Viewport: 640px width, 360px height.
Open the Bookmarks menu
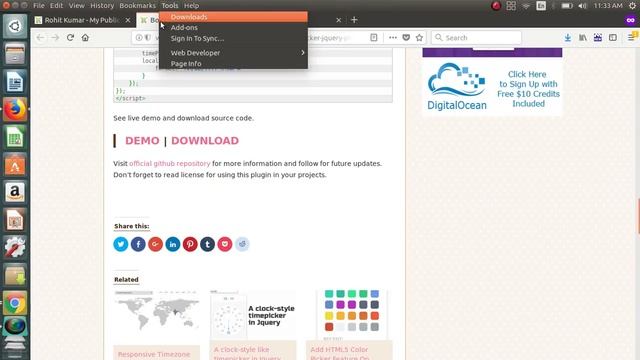(138, 6)
